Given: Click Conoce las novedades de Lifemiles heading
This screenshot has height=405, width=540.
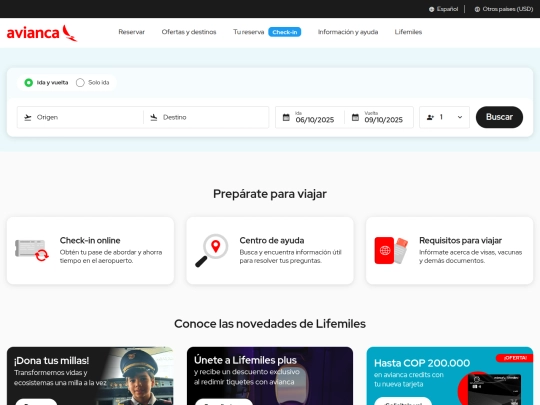Looking at the screenshot, I should [x=270, y=324].
